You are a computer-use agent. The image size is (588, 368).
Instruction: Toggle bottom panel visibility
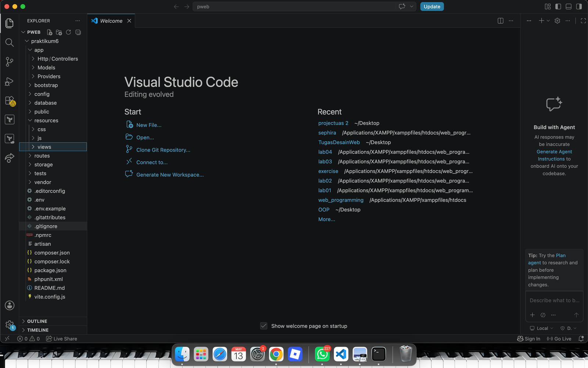pyautogui.click(x=569, y=7)
